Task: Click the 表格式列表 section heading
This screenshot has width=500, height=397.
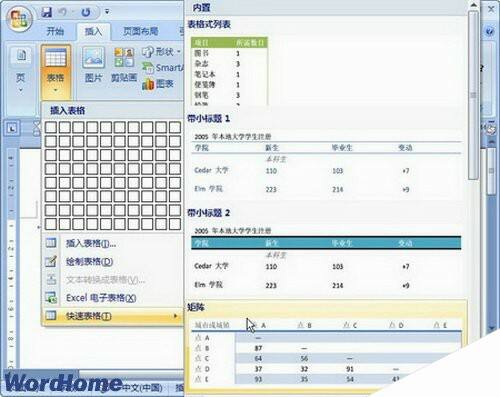Action: click(x=209, y=24)
